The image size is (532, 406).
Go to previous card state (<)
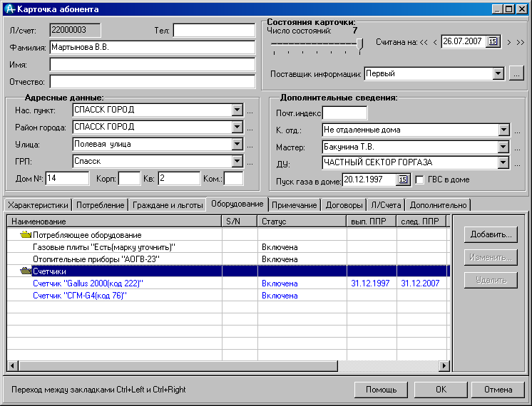tap(434, 42)
